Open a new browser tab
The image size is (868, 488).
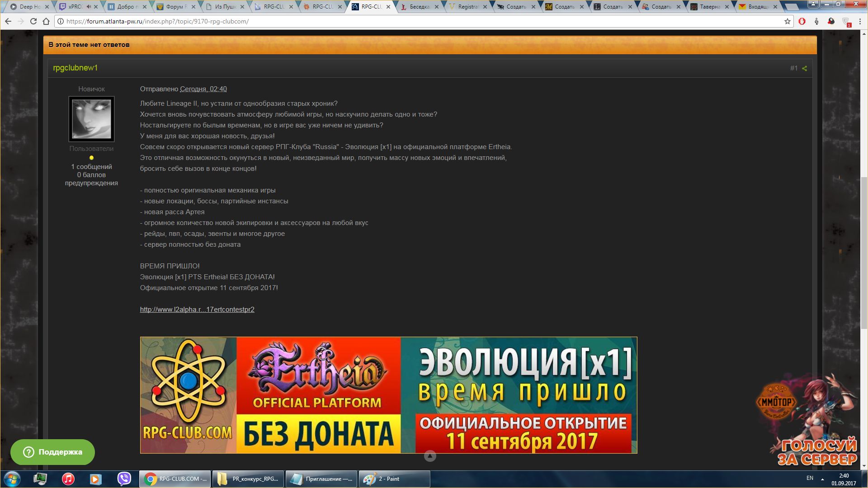(792, 7)
